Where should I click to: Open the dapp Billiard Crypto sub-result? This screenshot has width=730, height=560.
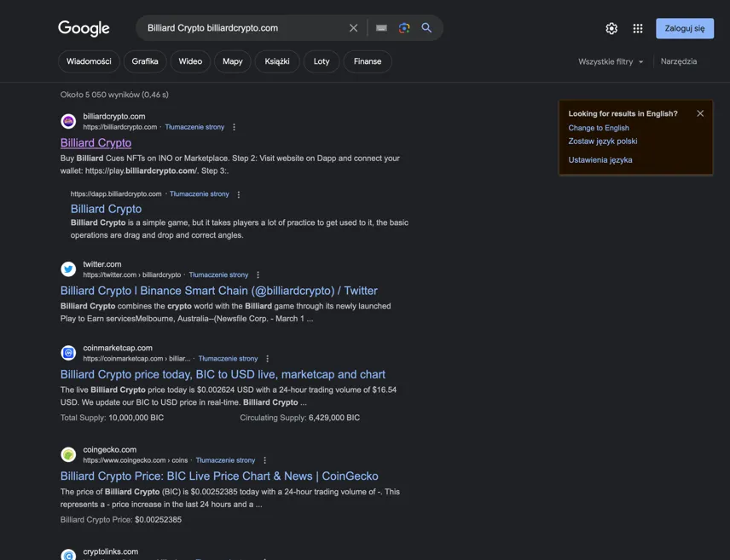coord(106,209)
